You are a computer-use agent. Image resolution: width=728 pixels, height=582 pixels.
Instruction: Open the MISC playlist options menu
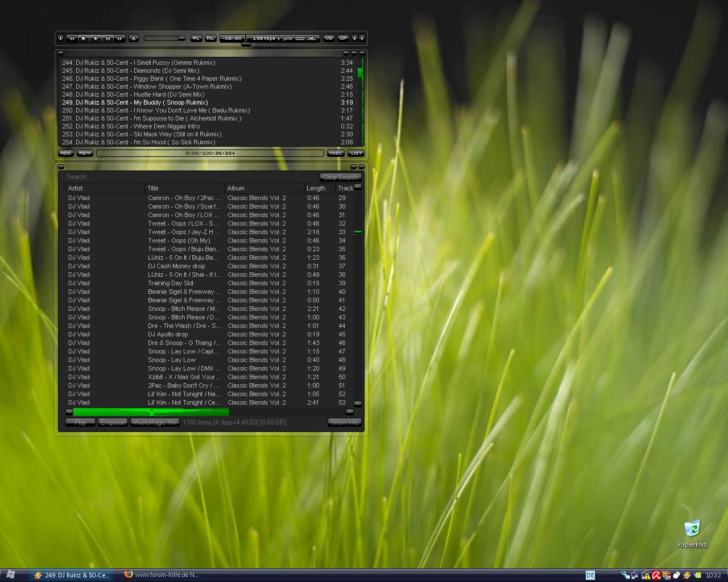click(x=336, y=153)
